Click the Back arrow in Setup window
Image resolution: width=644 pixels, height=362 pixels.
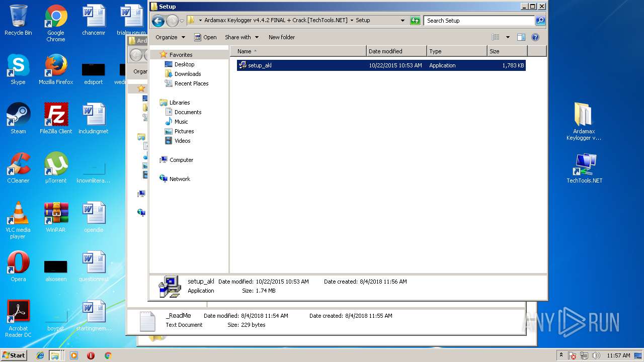click(x=158, y=21)
